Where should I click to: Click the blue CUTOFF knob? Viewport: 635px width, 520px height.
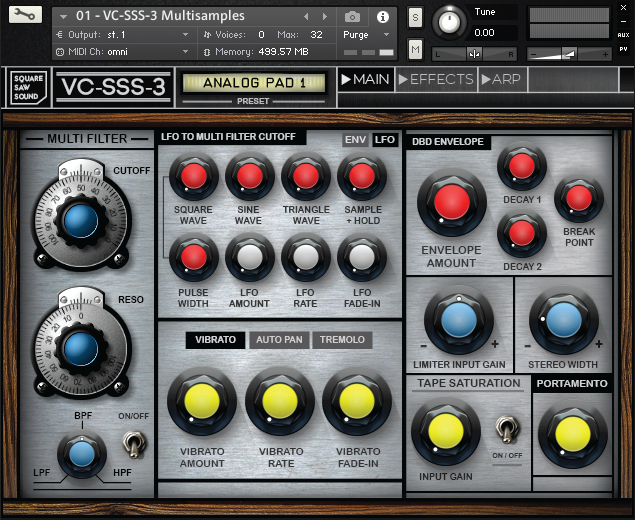tap(81, 221)
